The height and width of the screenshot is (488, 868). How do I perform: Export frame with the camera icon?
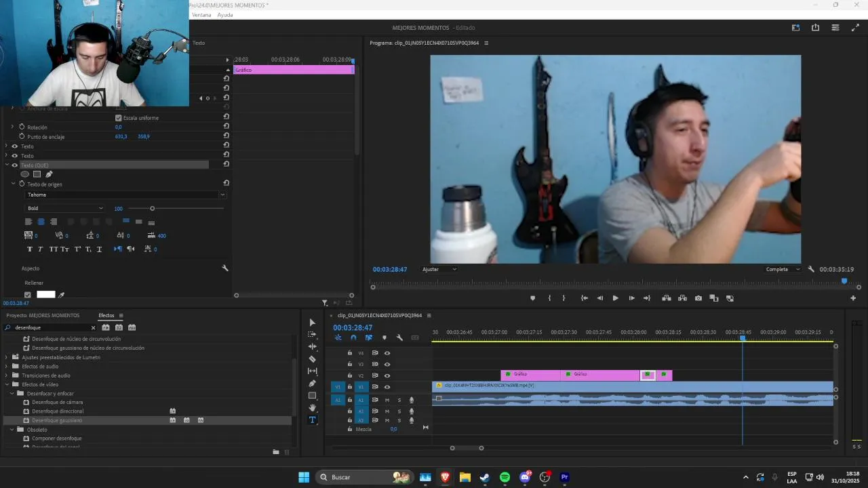click(x=698, y=298)
